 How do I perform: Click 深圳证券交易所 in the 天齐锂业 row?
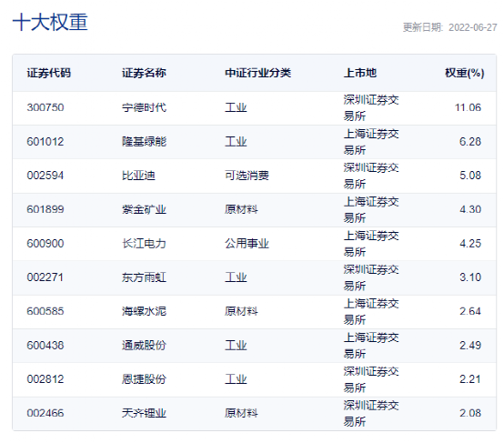pos(371,413)
